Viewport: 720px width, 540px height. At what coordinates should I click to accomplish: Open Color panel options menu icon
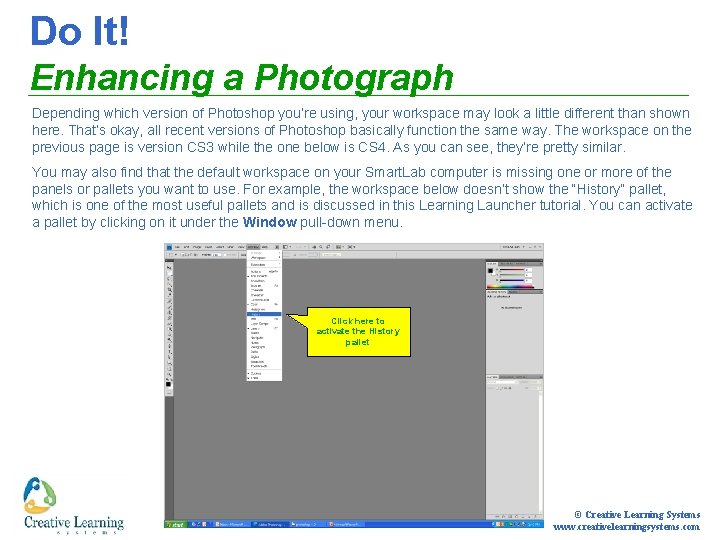[x=541, y=264]
